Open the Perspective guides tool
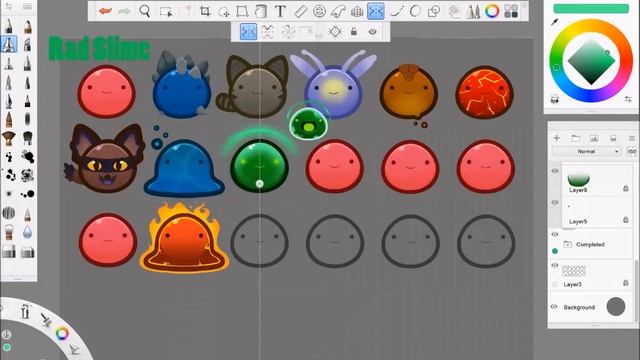This screenshot has width=640, height=360. (357, 11)
